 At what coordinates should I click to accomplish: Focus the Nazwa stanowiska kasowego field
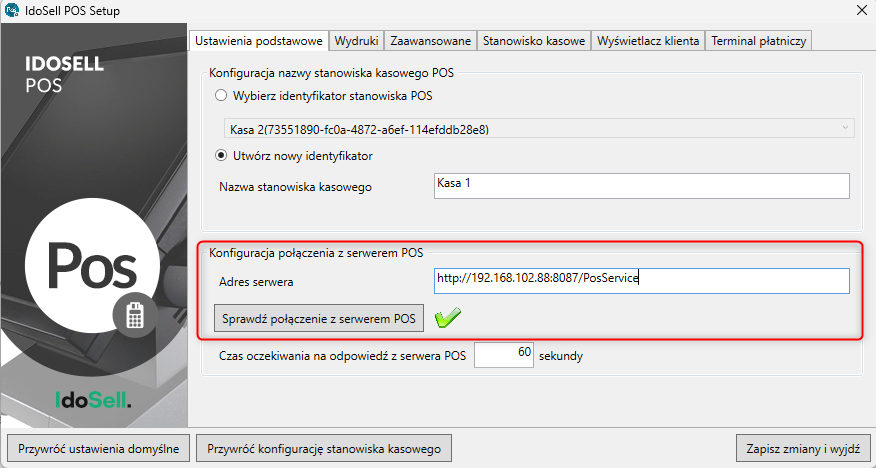click(642, 186)
